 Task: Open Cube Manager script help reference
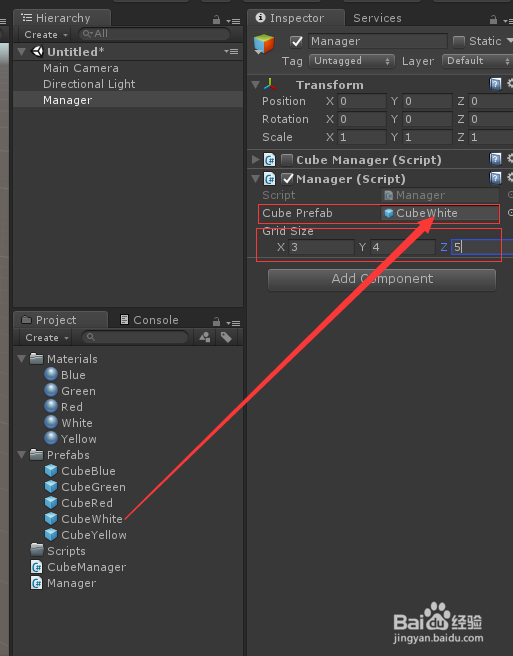pos(495,159)
